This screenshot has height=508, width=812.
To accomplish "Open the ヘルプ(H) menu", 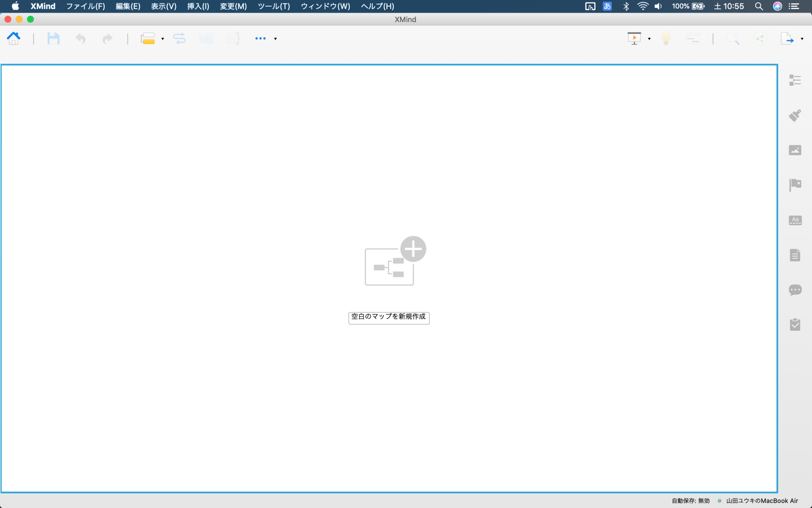I will (x=377, y=6).
